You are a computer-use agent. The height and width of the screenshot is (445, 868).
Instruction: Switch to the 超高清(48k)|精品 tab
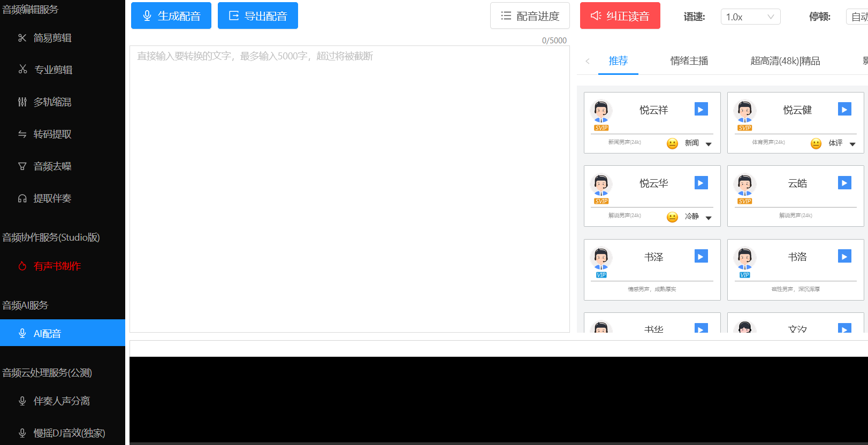click(785, 61)
